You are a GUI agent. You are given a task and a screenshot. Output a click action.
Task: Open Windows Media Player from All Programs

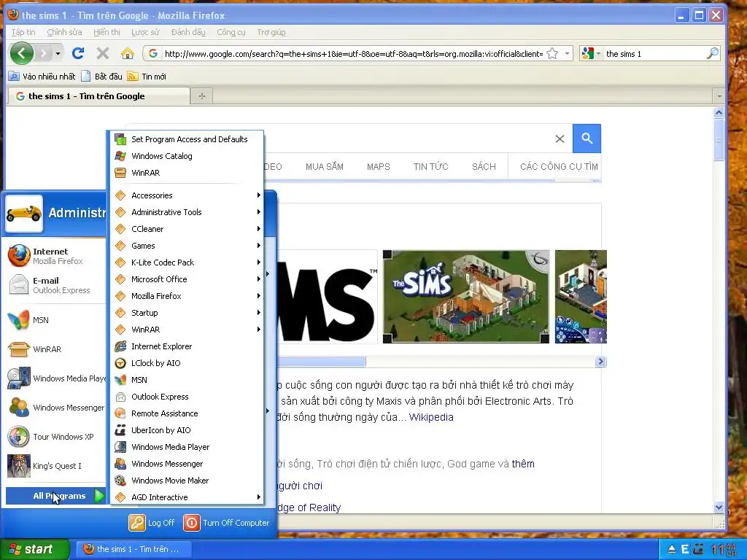[x=186, y=447]
